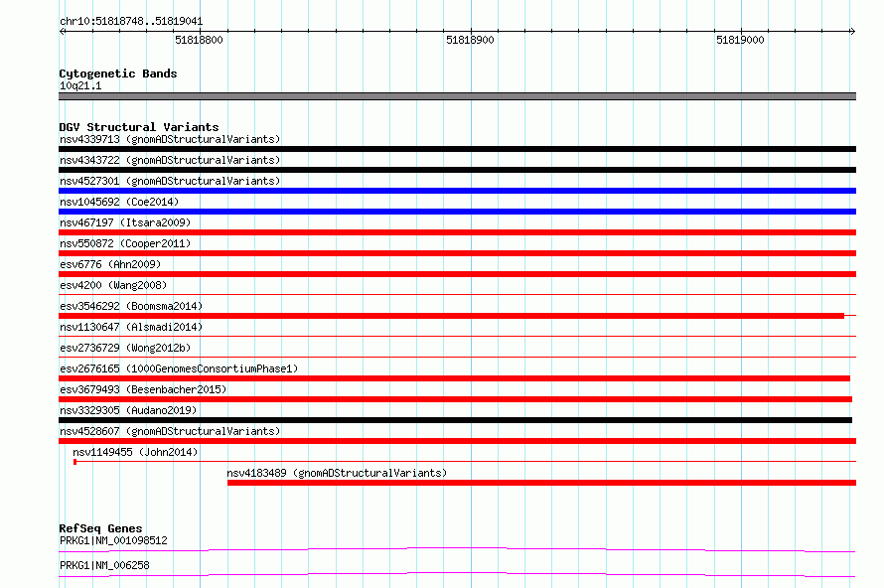The height and width of the screenshot is (588, 884).
Task: Open variant esv2736729 (Wong2012b) label
Action: point(125,348)
